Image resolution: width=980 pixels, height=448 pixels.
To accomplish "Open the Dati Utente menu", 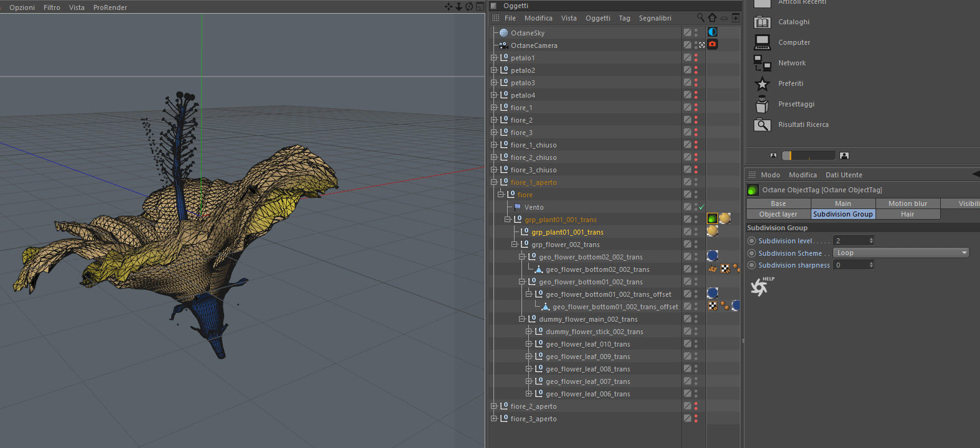I will click(843, 175).
